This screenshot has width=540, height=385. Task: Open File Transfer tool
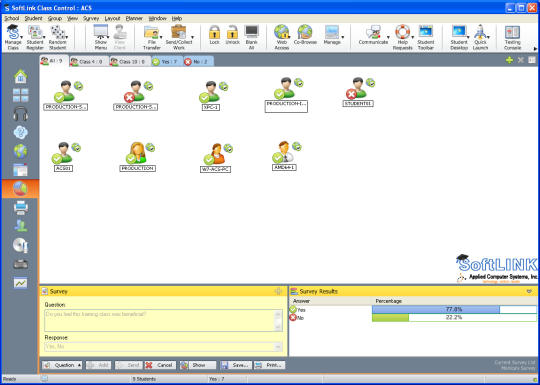pos(152,37)
